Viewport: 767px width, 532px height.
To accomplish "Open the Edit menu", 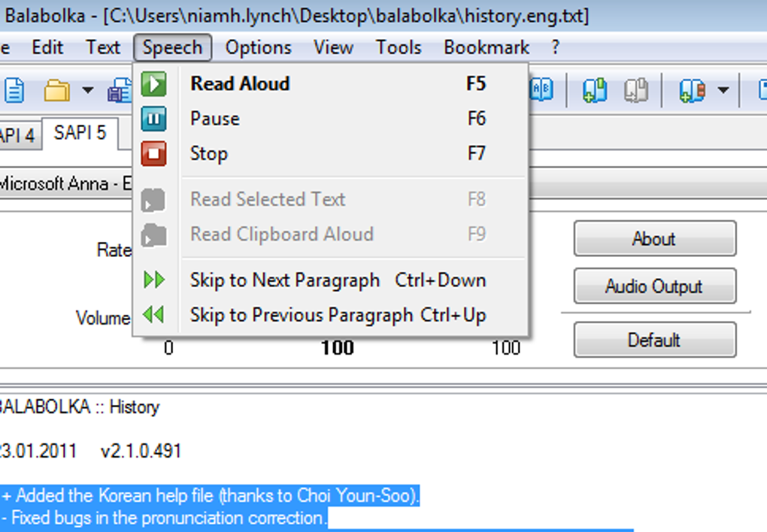I will pyautogui.click(x=47, y=47).
